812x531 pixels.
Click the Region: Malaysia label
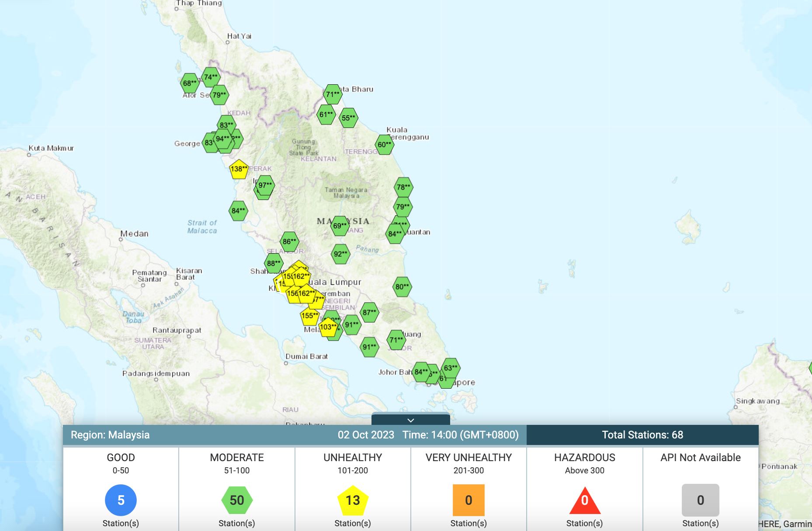110,435
